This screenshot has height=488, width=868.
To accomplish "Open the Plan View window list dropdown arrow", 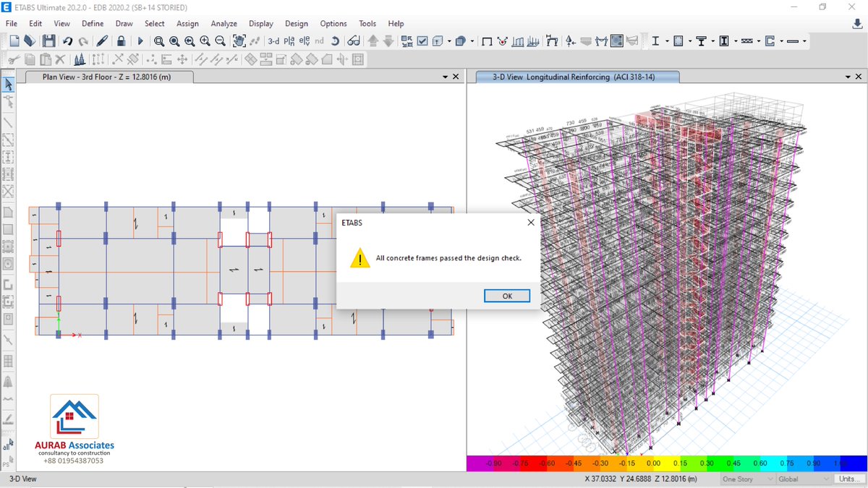I will pyautogui.click(x=445, y=77).
